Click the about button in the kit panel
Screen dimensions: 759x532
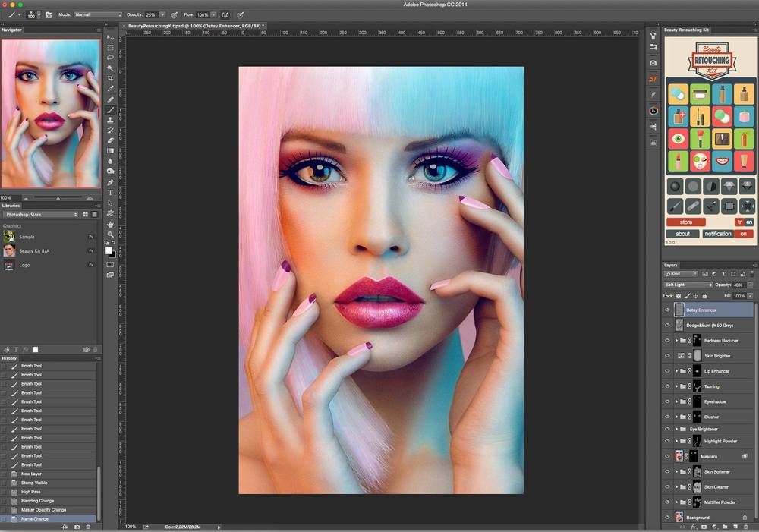coord(682,233)
